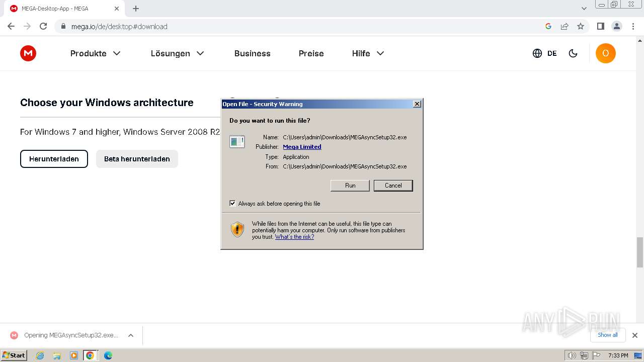Viewport: 644px width, 362px height.
Task: Open the What's the risk? link
Action: click(x=294, y=237)
